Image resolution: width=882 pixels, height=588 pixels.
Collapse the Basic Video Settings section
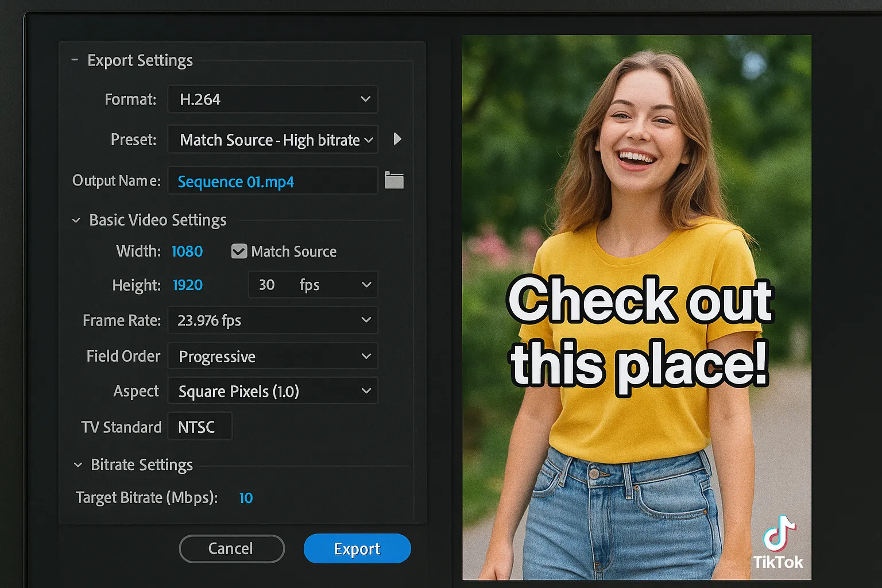tap(76, 220)
